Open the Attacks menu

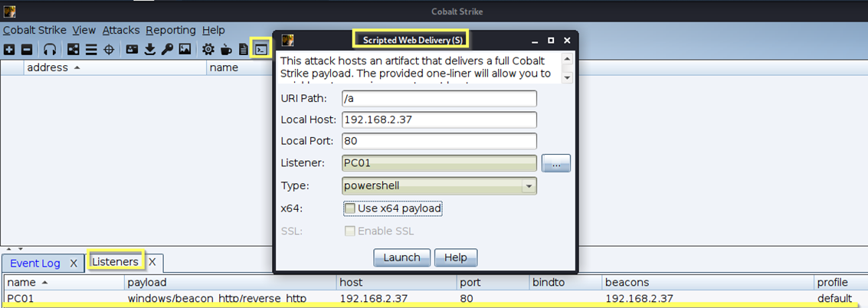[x=120, y=30]
